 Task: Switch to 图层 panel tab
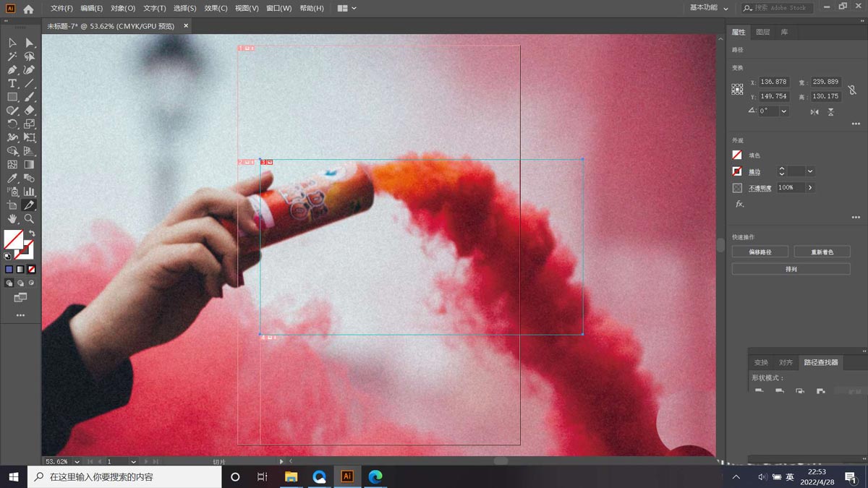[762, 32]
